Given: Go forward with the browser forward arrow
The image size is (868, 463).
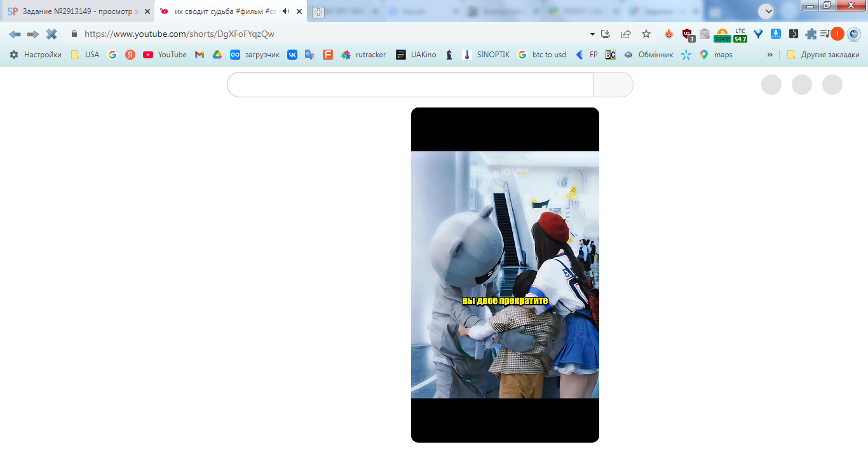Looking at the screenshot, I should coord(33,34).
